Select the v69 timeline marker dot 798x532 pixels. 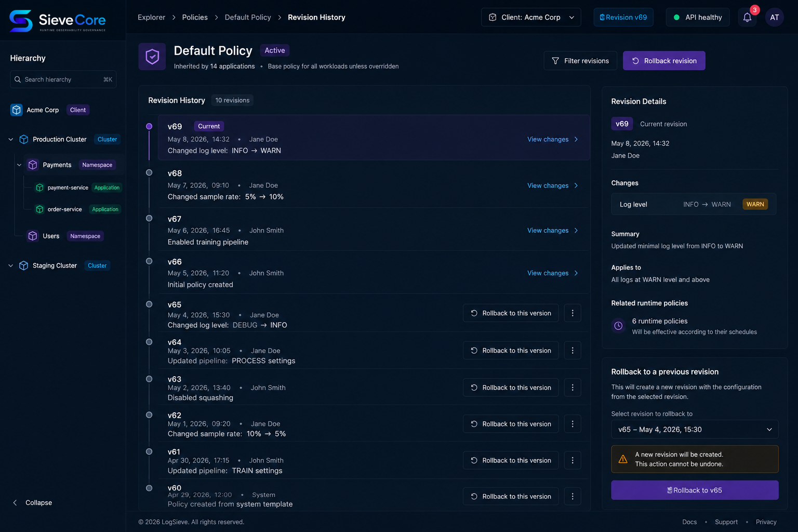[149, 126]
